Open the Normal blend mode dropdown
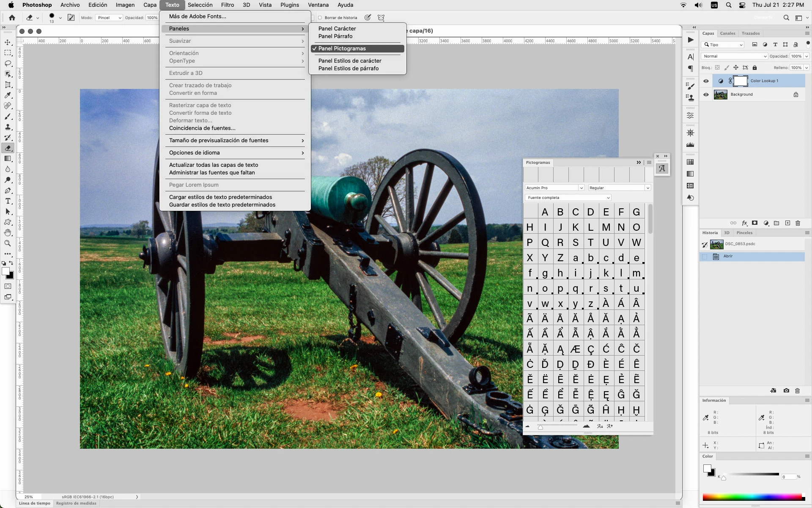 pyautogui.click(x=734, y=56)
